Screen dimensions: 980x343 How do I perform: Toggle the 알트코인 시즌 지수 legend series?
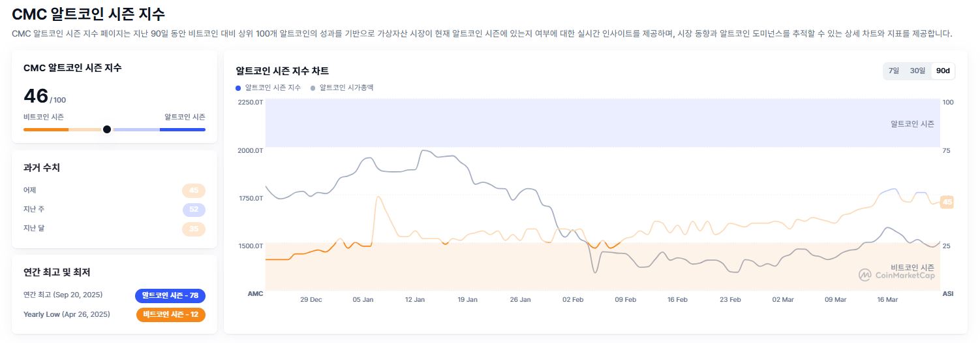pos(268,88)
